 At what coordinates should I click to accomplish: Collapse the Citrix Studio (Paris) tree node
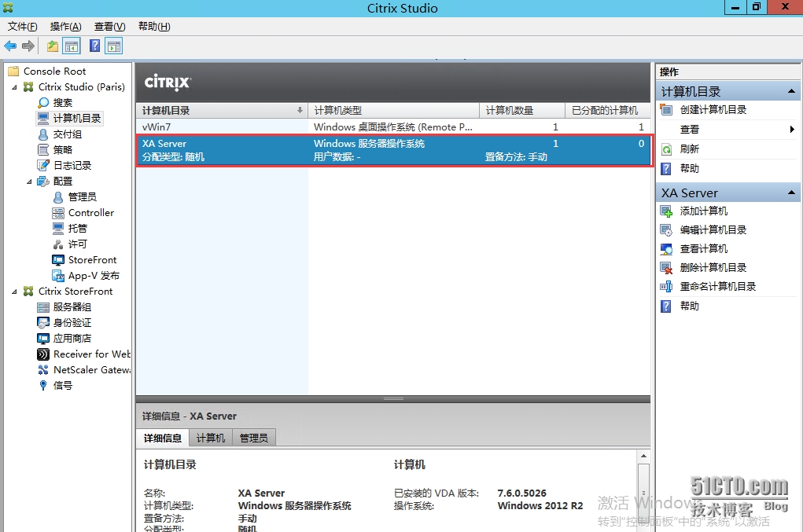tap(14, 87)
